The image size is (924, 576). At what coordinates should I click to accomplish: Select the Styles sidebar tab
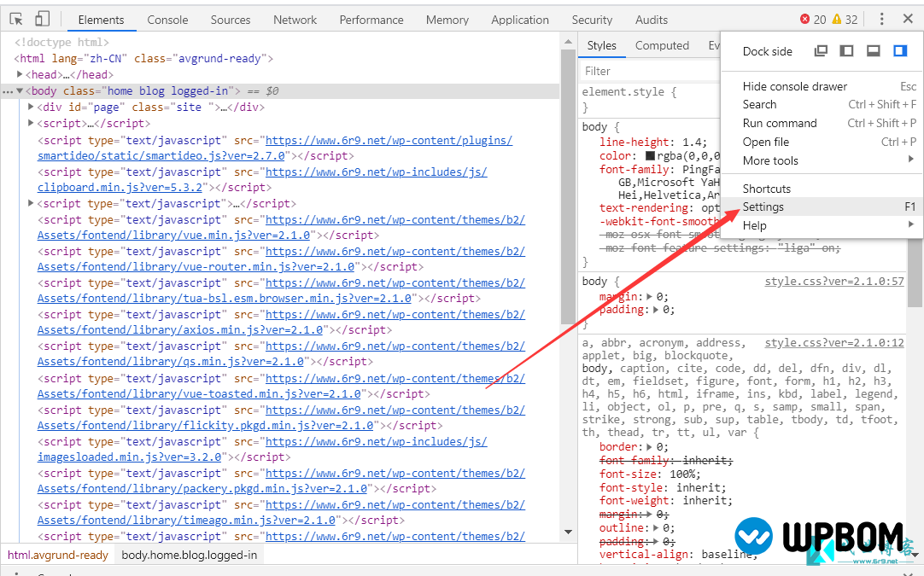tap(602, 45)
